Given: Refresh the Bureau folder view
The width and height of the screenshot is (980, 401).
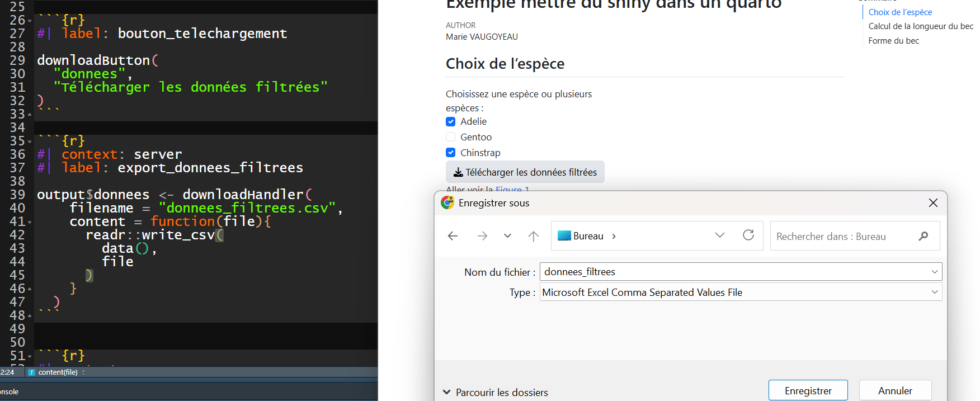Looking at the screenshot, I should coord(748,235).
